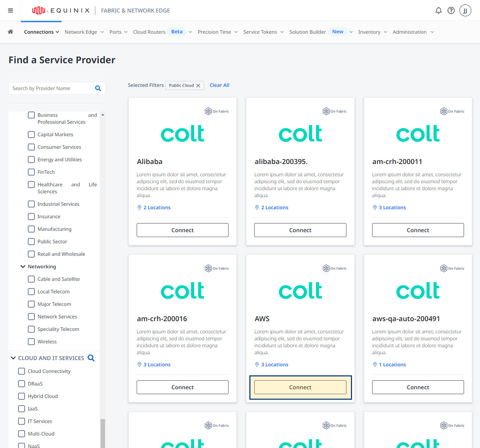Open the Administration menu

coord(413,32)
